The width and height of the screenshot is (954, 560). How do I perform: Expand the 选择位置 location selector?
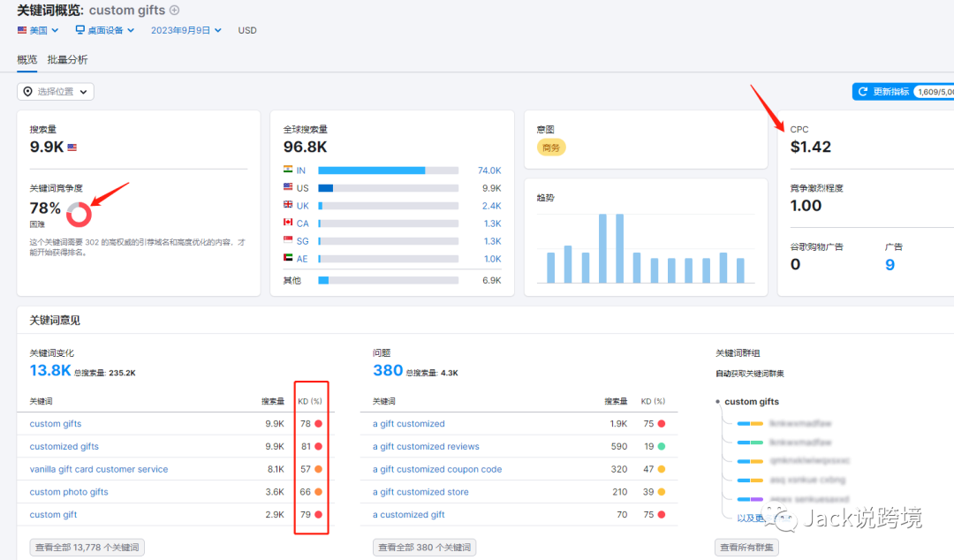pyautogui.click(x=56, y=91)
